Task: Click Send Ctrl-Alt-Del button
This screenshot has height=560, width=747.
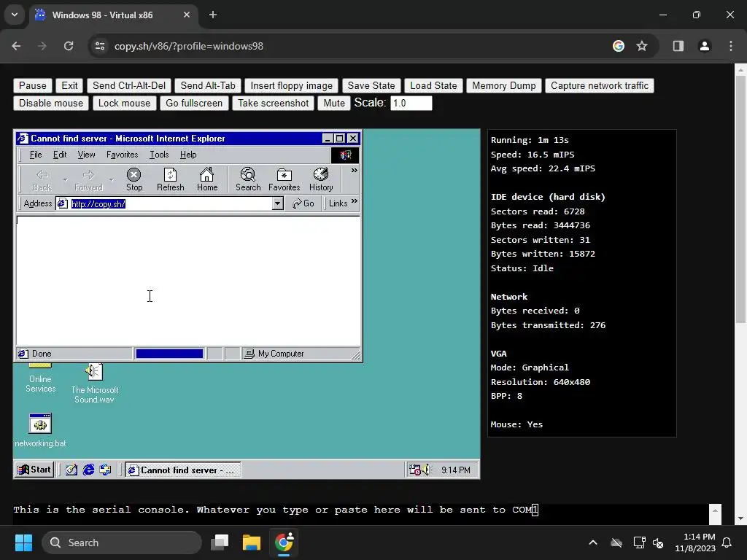Action: (129, 86)
